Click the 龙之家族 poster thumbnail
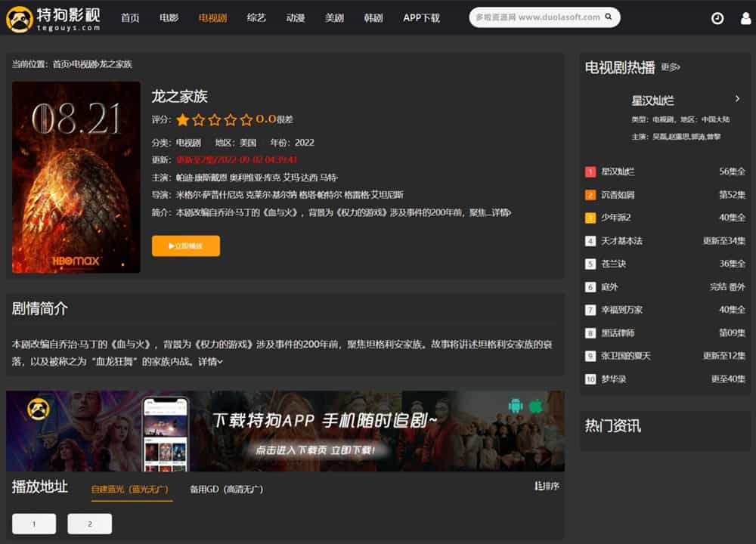The width and height of the screenshot is (756, 544). tap(76, 178)
